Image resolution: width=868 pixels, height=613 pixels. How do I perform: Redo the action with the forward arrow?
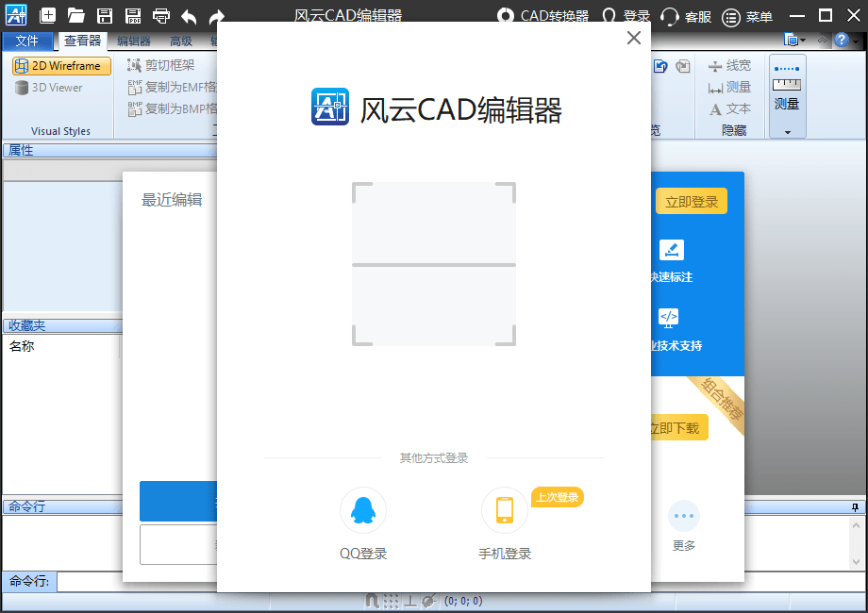coord(216,17)
